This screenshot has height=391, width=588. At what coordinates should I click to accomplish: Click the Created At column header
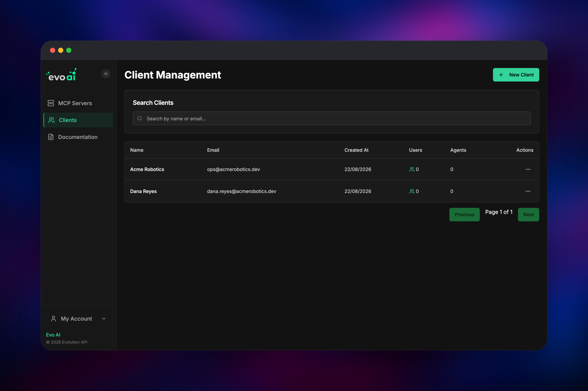tap(356, 150)
